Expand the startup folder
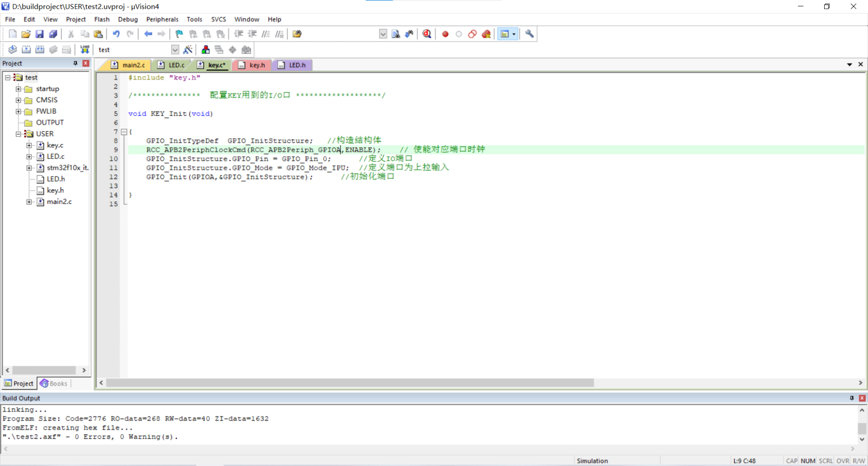 (x=18, y=89)
